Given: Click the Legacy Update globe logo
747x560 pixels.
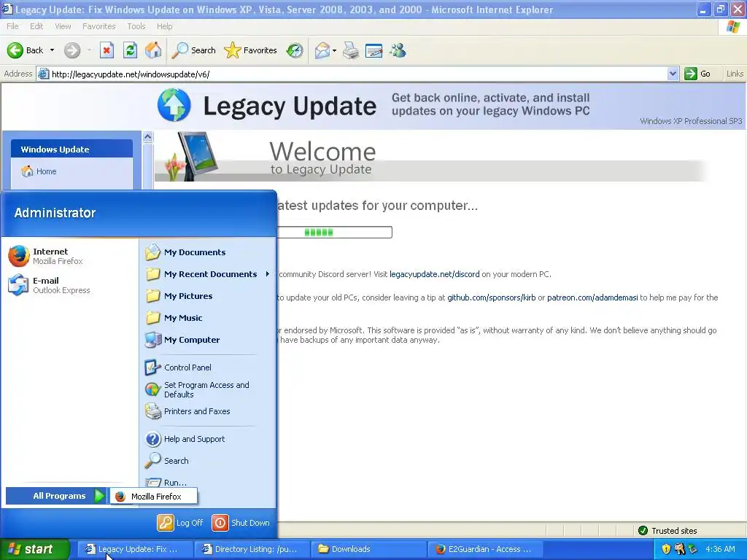Looking at the screenshot, I should pyautogui.click(x=174, y=105).
